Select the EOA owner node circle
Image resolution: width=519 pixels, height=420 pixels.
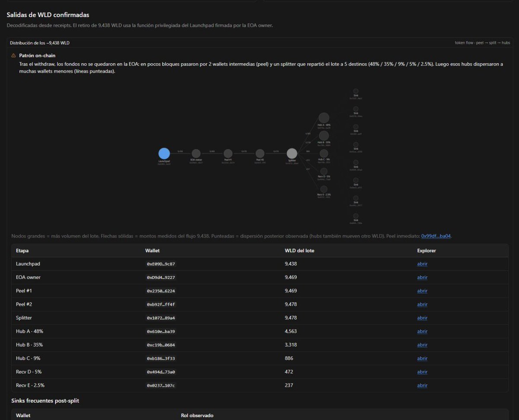coord(196,154)
